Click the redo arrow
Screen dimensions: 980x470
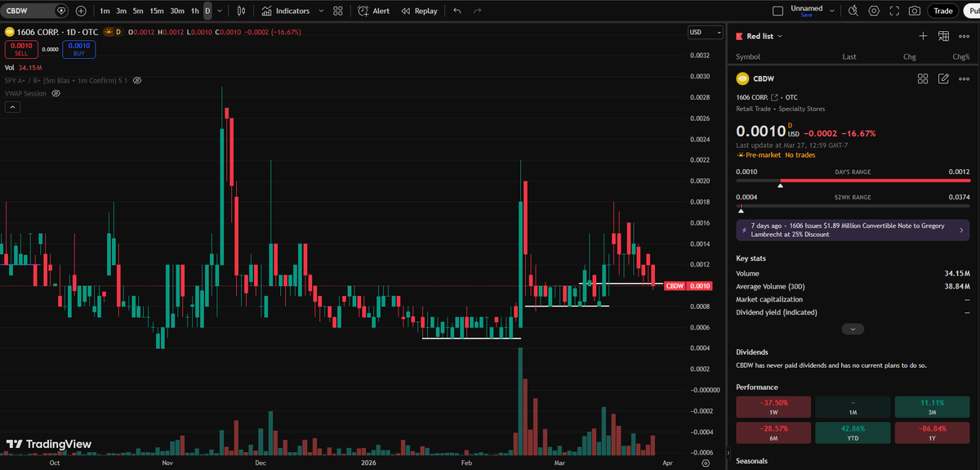point(477,11)
